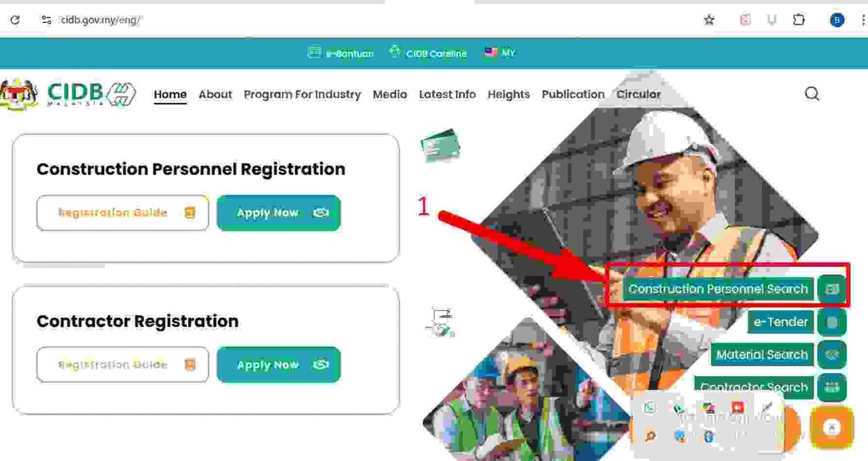Viewport: 868px width, 461px height.
Task: Open the browser extensions puzzle icon
Action: click(x=798, y=20)
